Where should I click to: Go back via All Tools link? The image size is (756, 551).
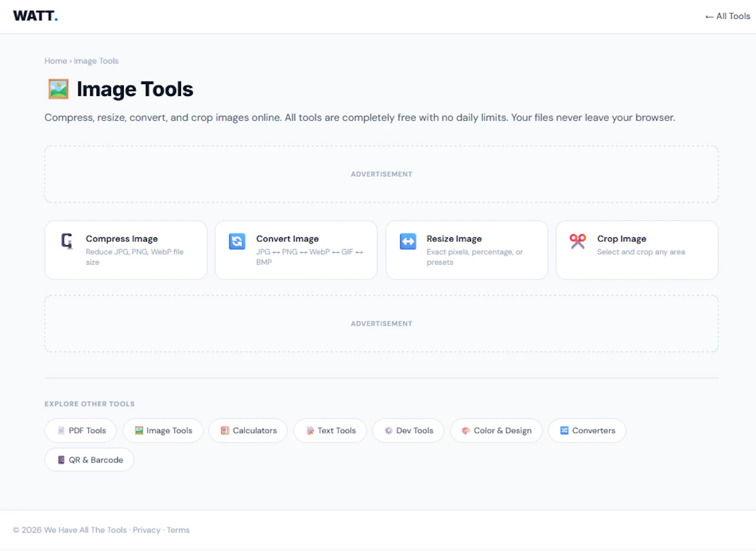[x=728, y=16]
